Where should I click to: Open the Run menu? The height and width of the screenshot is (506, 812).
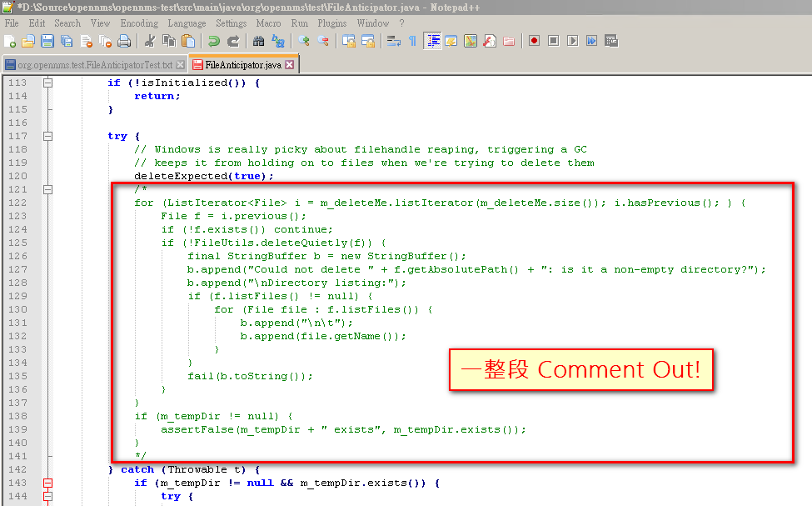click(x=299, y=23)
